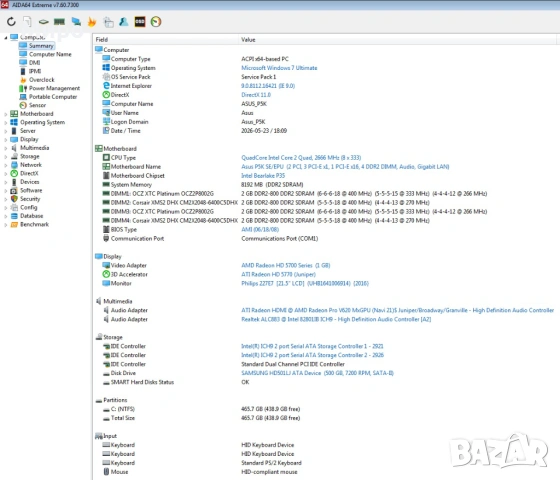Click the user preferences person icon in toolbar
The image size is (560, 480).
click(x=124, y=22)
